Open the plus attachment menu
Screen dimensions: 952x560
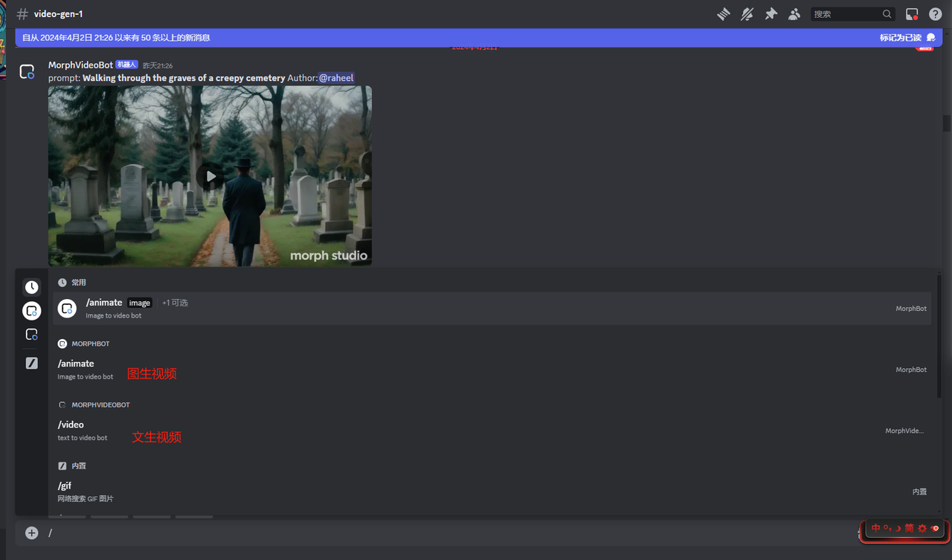(x=31, y=532)
